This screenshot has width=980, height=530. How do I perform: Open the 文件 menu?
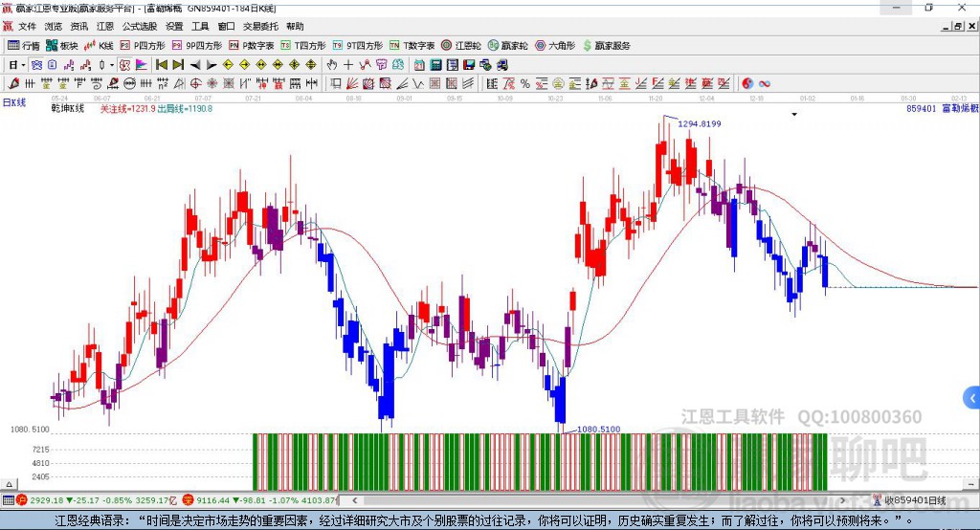[27, 26]
